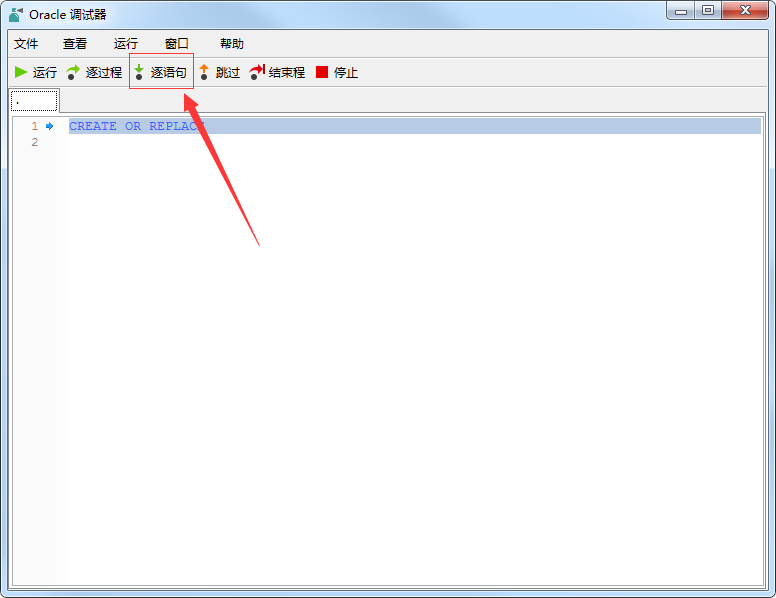Viewport: 776px width, 598px height.
Task: Minimize the Oracle debugger window
Action: point(681,10)
